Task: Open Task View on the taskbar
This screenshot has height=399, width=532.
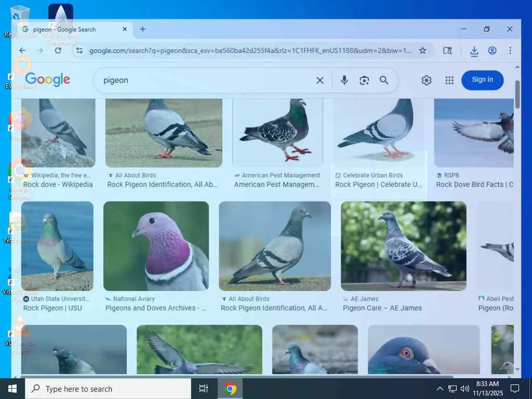Action: [x=204, y=389]
